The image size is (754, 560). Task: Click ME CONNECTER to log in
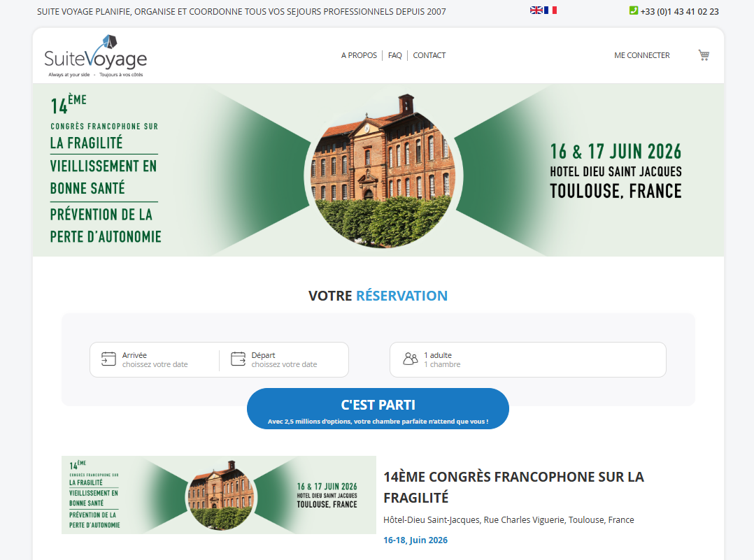click(x=642, y=55)
